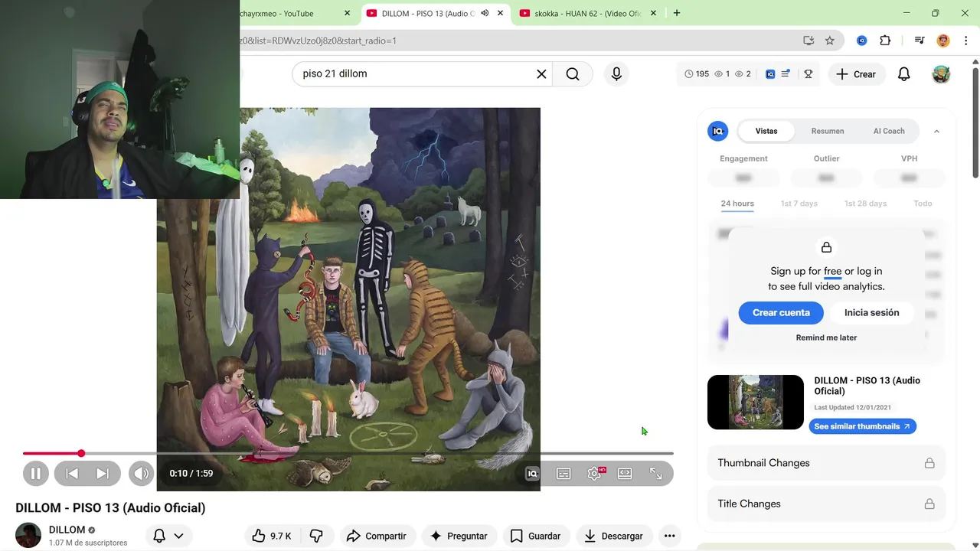The width and height of the screenshot is (980, 551).
Task: Bookmark this page with the star
Action: pyautogui.click(x=829, y=41)
